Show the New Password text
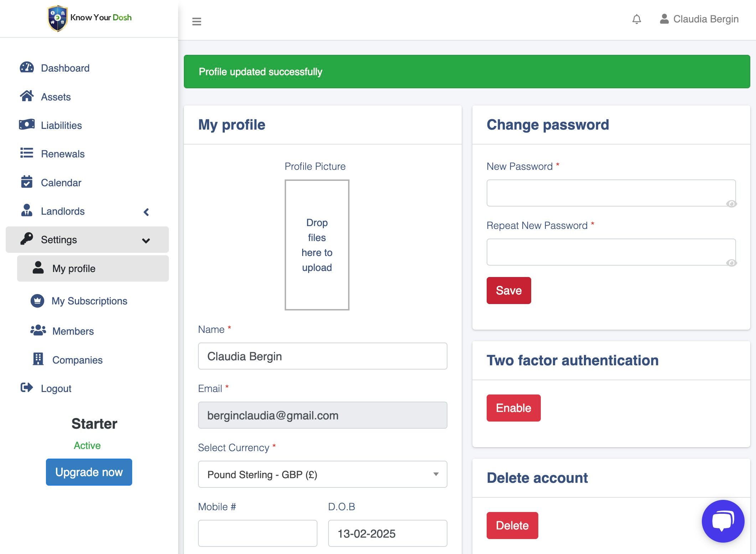The width and height of the screenshot is (756, 554). pos(731,204)
